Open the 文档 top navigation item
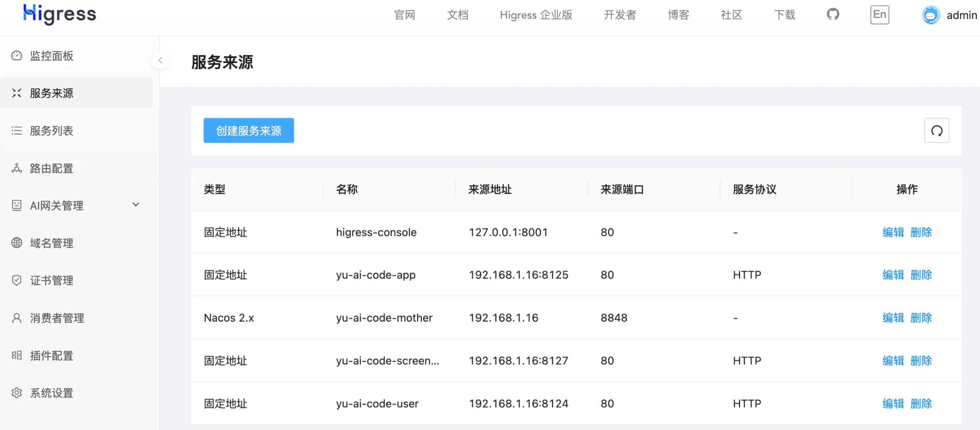Image resolution: width=980 pixels, height=430 pixels. pos(457,15)
